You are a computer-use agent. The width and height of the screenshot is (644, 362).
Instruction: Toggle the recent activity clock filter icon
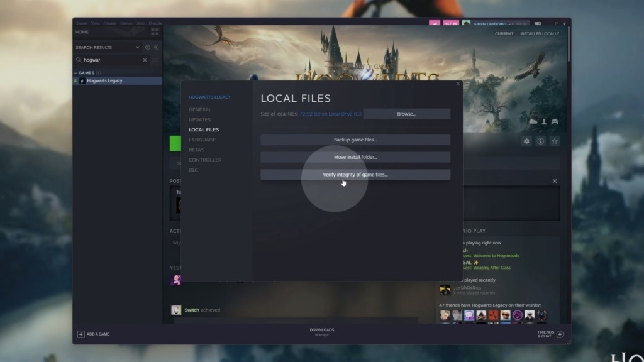point(147,47)
